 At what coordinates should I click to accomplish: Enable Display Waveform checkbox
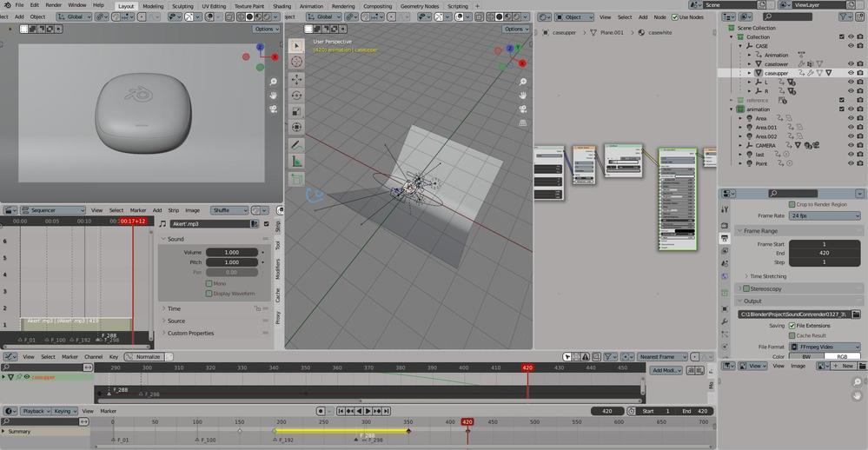tap(209, 294)
